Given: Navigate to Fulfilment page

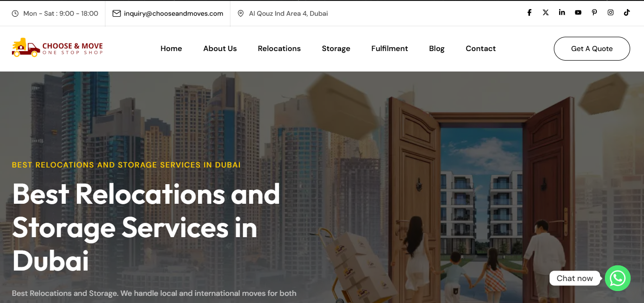Looking at the screenshot, I should click(x=389, y=49).
